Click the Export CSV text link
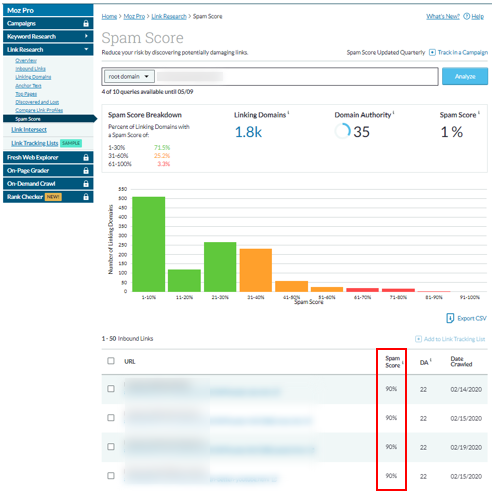Viewport: 494px width, 501px height. [x=472, y=318]
